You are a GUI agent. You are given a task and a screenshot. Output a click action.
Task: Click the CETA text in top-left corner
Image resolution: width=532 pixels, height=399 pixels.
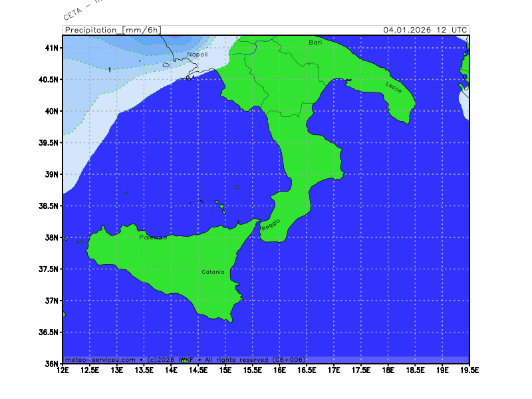(x=72, y=13)
